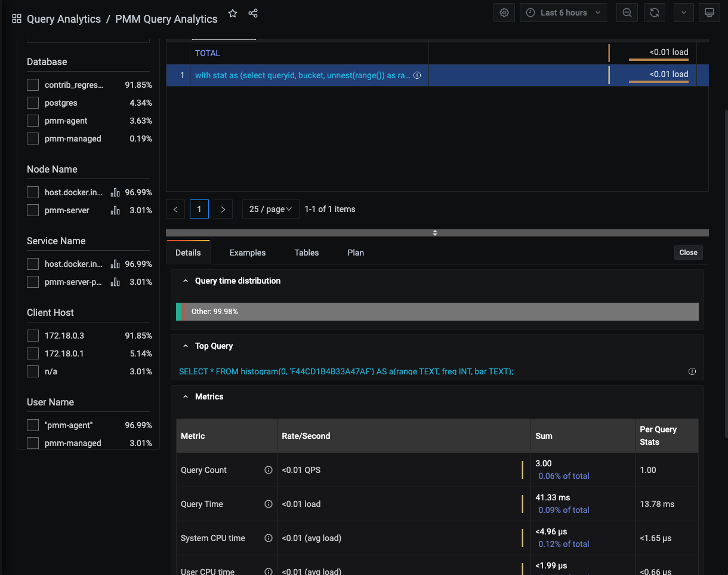Image resolution: width=728 pixels, height=575 pixels.
Task: Click the dashboard grid icon in the breadcrumb
Action: pos(17,19)
